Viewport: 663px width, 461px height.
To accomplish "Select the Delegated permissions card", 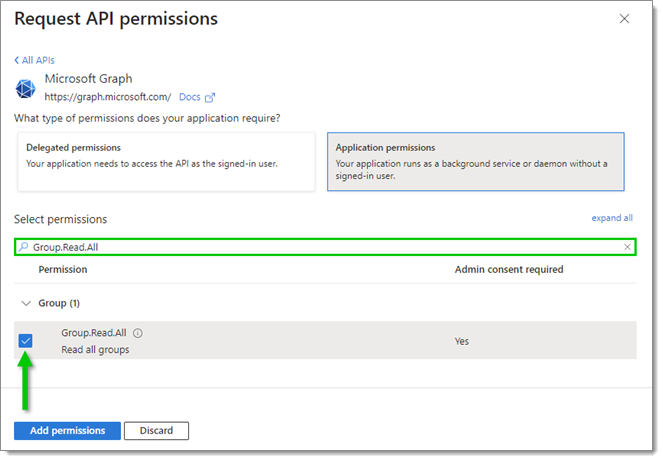I will tap(166, 162).
